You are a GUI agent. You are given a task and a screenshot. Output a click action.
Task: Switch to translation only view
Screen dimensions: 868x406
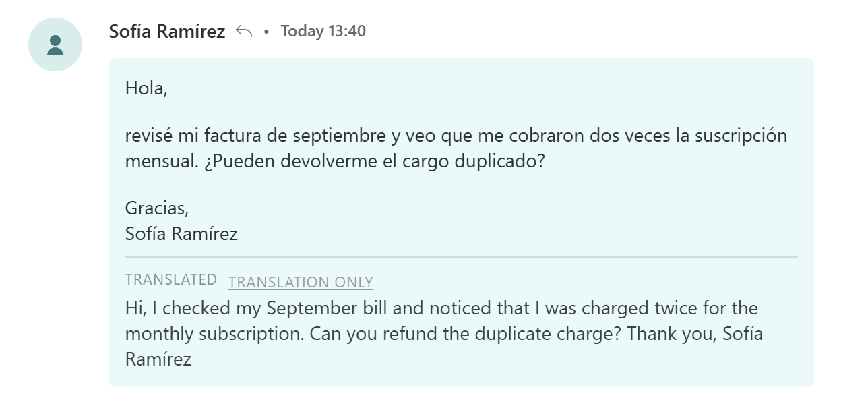(301, 282)
